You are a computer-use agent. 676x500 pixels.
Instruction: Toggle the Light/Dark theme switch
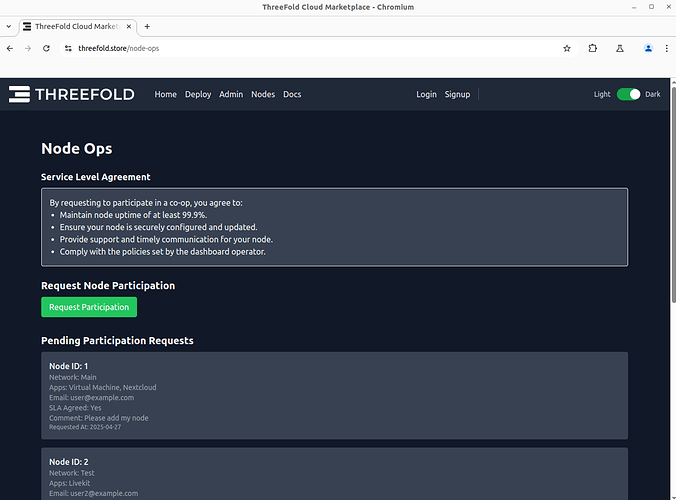(628, 94)
